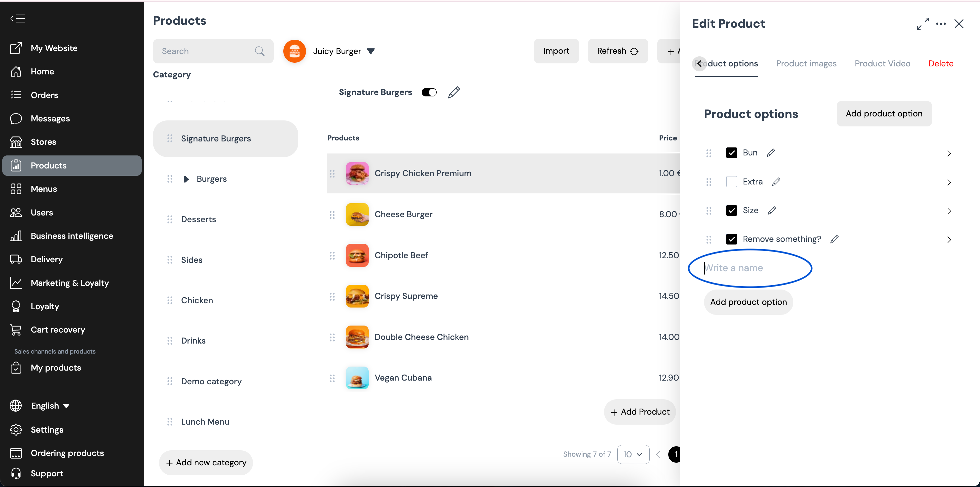980x487 pixels.
Task: Open the Crispy Chicken Premium product thumbnail
Action: (357, 173)
